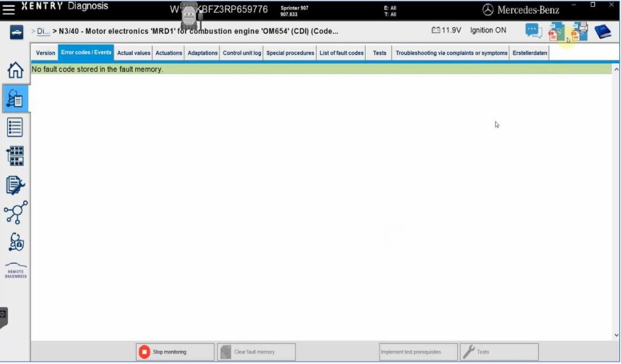Image resolution: width=621 pixels, height=364 pixels.
Task: Click the Tests button in bottom bar
Action: coord(499,352)
